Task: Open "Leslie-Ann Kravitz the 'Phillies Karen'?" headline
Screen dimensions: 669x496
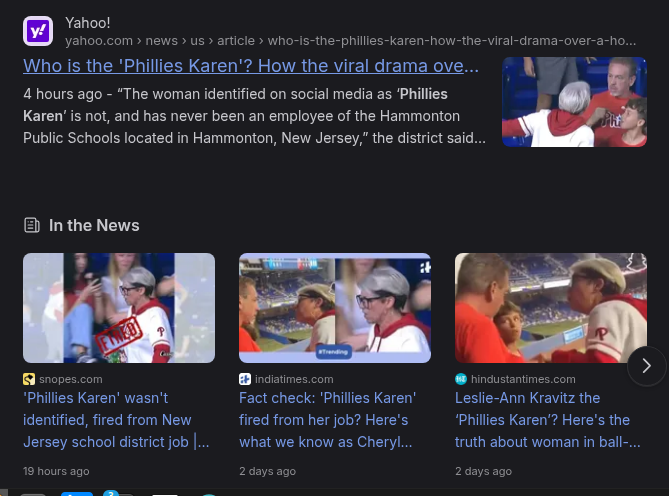Action: click(x=547, y=420)
